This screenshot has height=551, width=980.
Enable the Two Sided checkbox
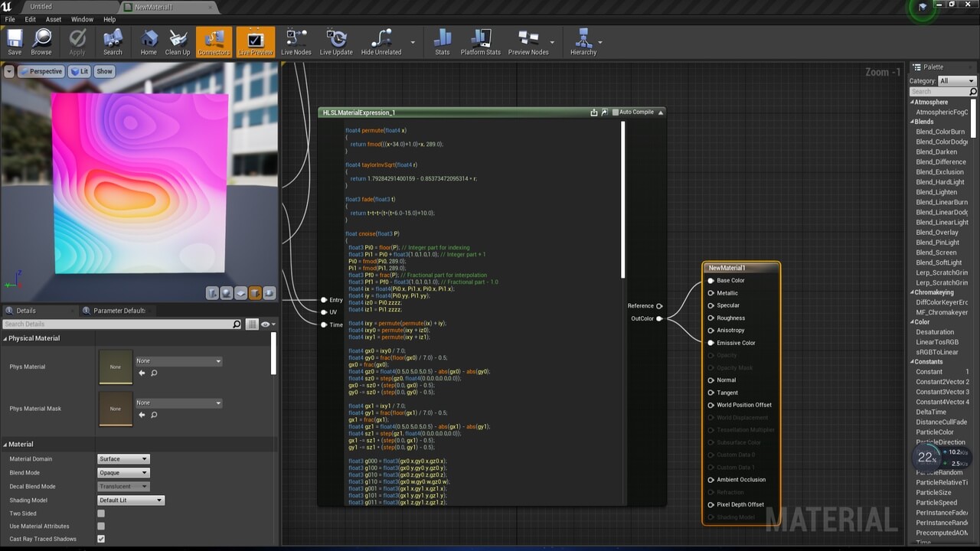coord(101,514)
